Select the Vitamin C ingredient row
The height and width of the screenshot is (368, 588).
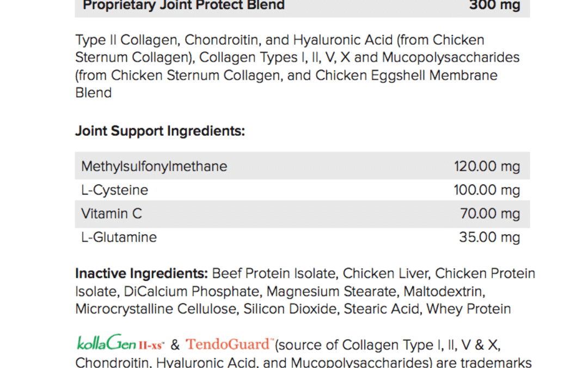point(302,214)
